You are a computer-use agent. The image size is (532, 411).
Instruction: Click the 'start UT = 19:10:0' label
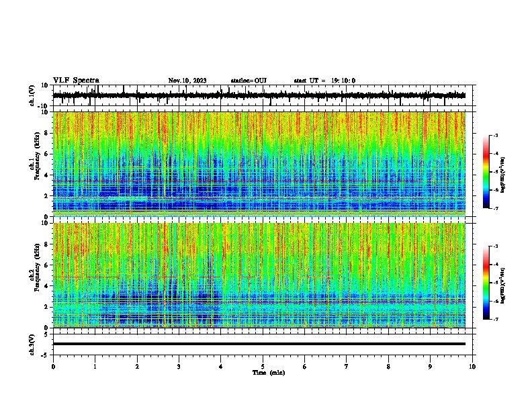coord(324,81)
